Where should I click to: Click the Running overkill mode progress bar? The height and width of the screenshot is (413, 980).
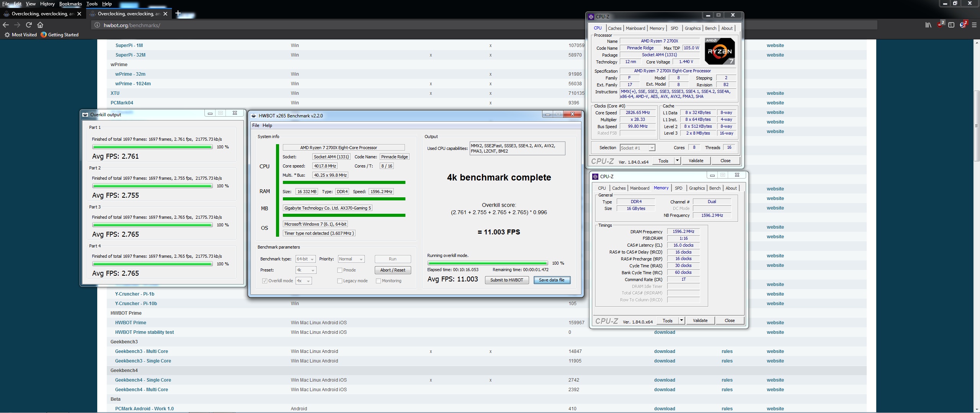(488, 263)
